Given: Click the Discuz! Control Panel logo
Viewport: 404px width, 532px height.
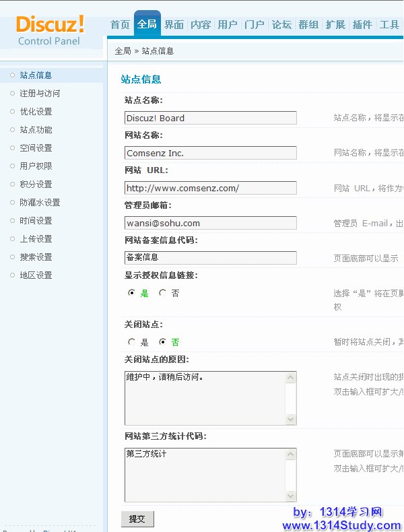Looking at the screenshot, I should (x=50, y=30).
